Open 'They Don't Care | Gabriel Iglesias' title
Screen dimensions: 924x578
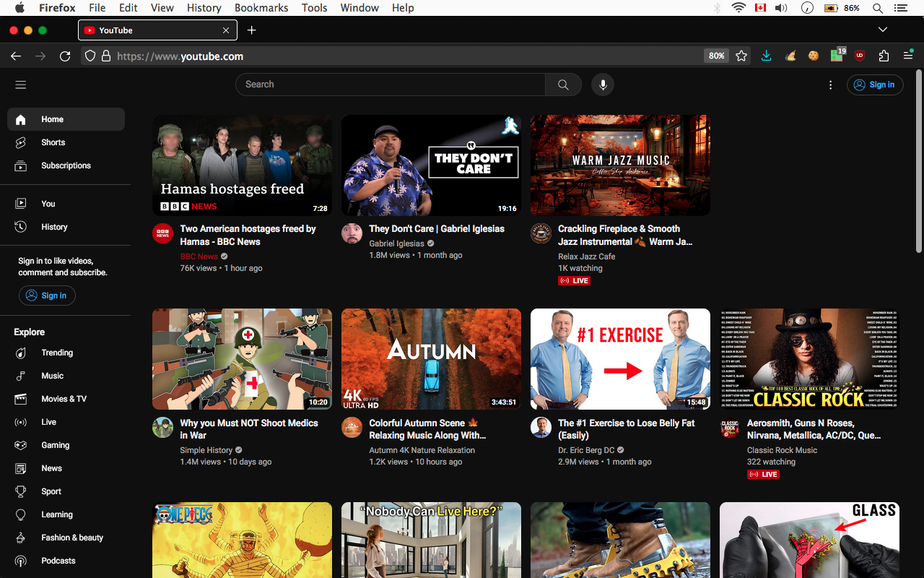pyautogui.click(x=437, y=228)
